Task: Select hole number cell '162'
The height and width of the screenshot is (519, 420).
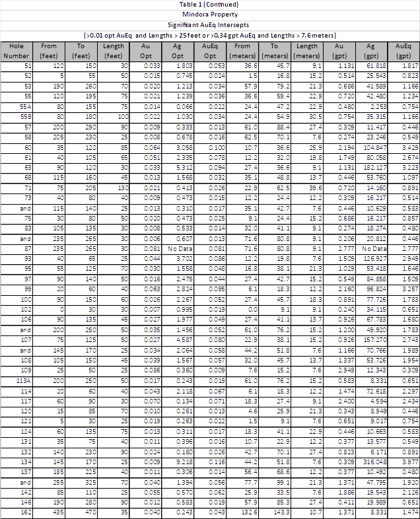Action: tap(26, 512)
